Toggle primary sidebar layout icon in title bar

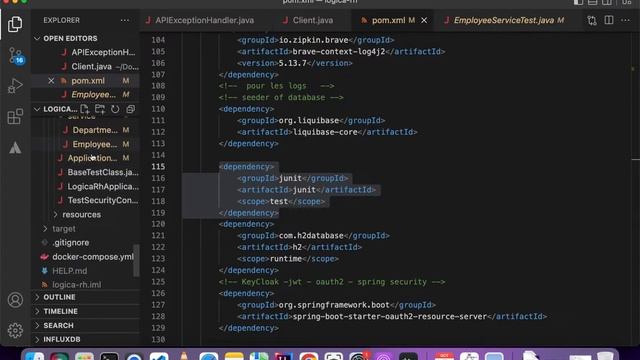[x=578, y=2]
